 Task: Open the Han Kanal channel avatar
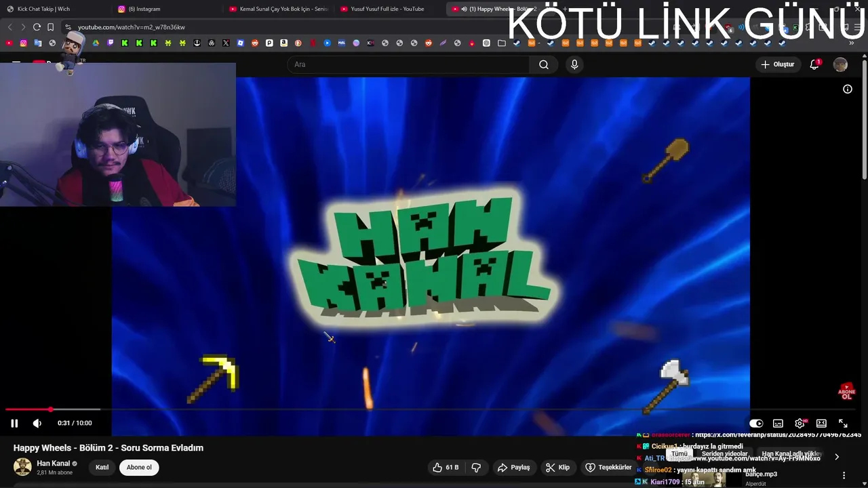click(x=22, y=467)
